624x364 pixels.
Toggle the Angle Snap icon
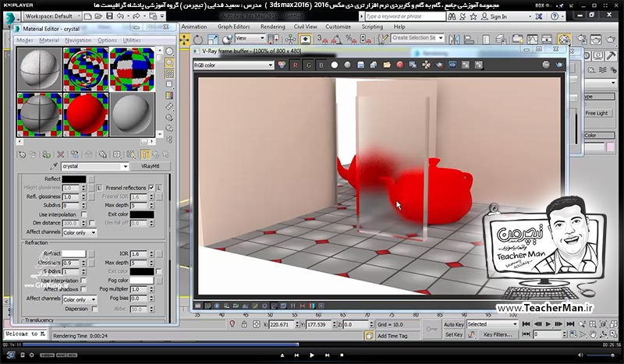click(x=336, y=39)
